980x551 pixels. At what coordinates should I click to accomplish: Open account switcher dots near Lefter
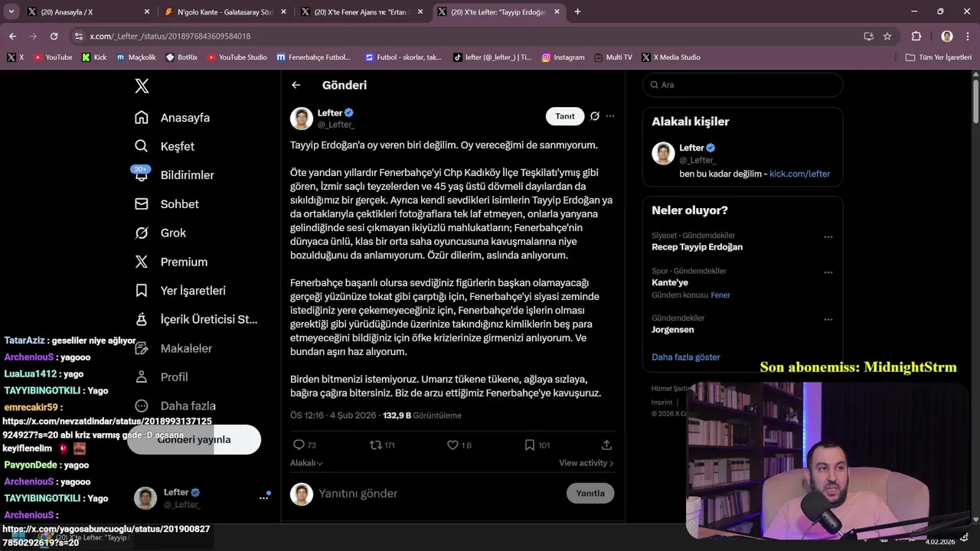264,497
